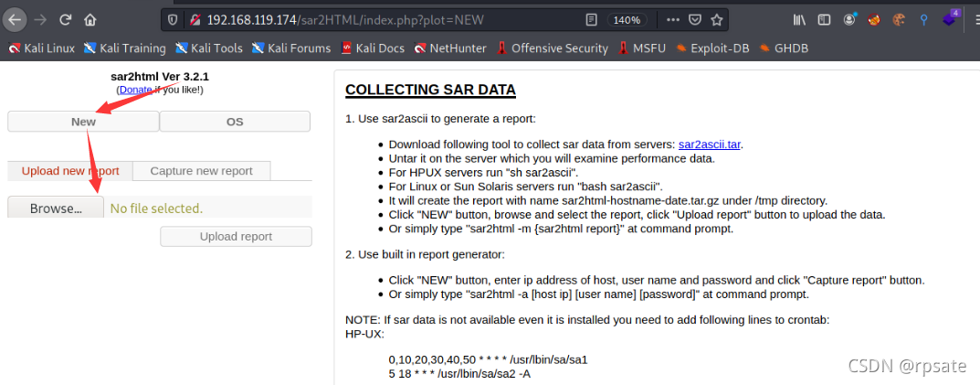Image resolution: width=980 pixels, height=385 pixels.
Task: Click the crontab line '5 18 * * * /usr/lbin/sa/sa2 -A'
Action: pyautogui.click(x=460, y=374)
